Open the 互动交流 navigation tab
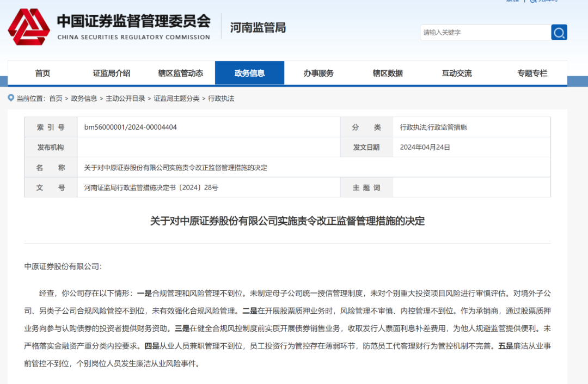Screen dimensions: 588x384 coord(457,73)
